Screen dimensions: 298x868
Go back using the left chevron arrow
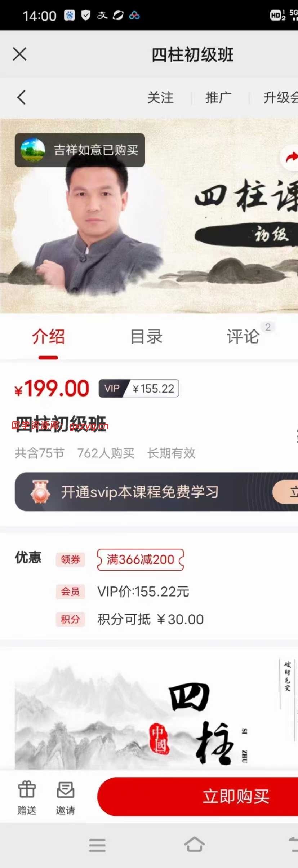pyautogui.click(x=22, y=97)
